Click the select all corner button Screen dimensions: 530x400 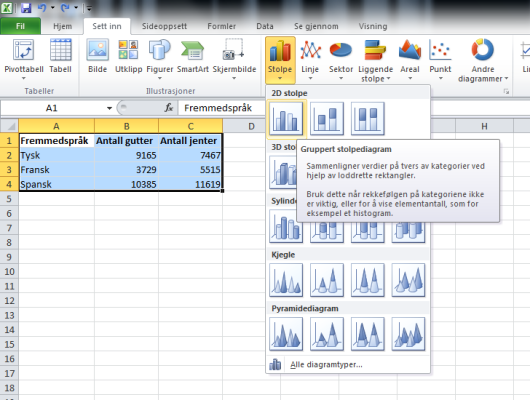click(9, 126)
